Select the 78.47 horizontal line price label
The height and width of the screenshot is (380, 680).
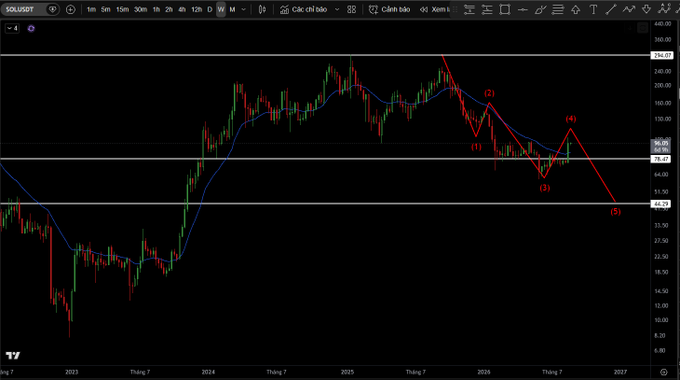pos(661,159)
